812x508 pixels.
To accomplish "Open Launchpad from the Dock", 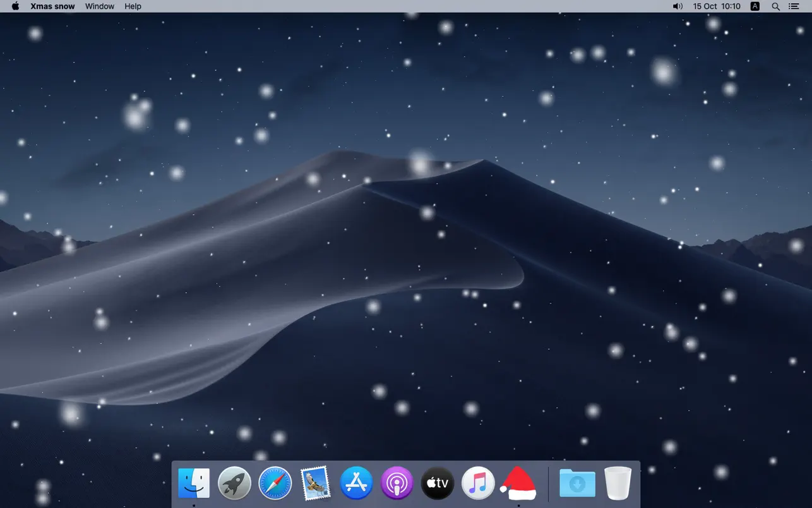I will pos(234,483).
